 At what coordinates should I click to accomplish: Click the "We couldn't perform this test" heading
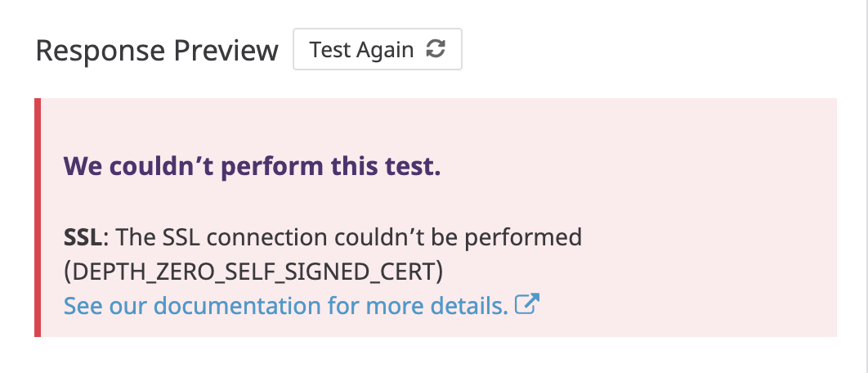[252, 167]
